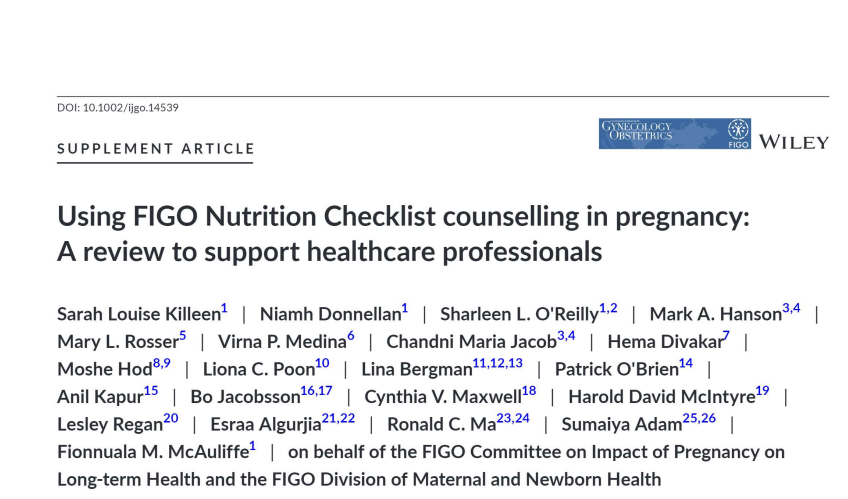Open affiliation 6 after Virna P. Medina
The width and height of the screenshot is (848, 499).
(x=351, y=336)
